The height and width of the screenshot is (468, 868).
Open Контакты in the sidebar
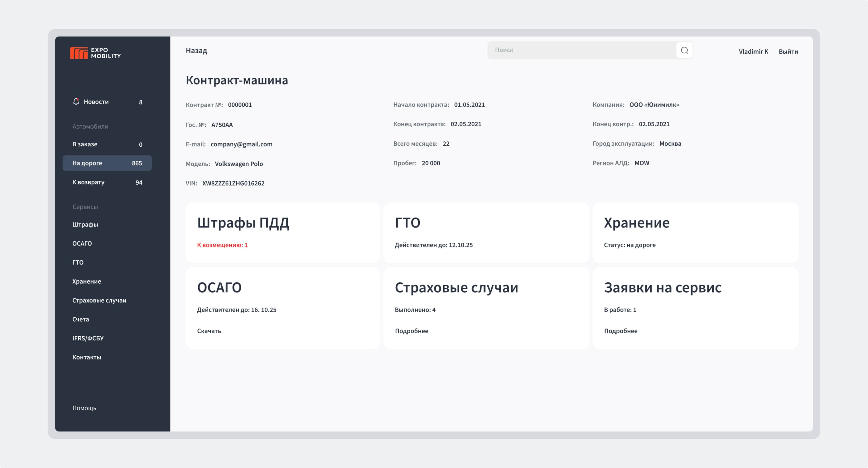(87, 357)
